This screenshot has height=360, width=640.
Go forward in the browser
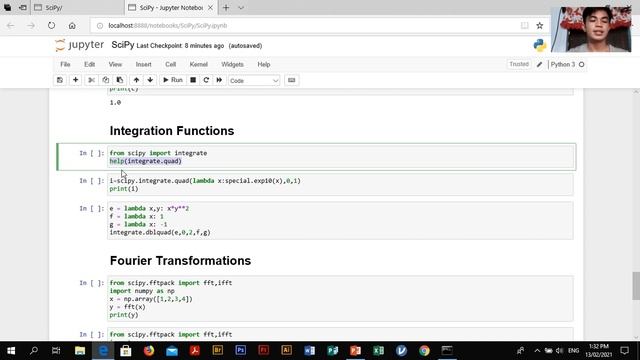tap(31, 25)
